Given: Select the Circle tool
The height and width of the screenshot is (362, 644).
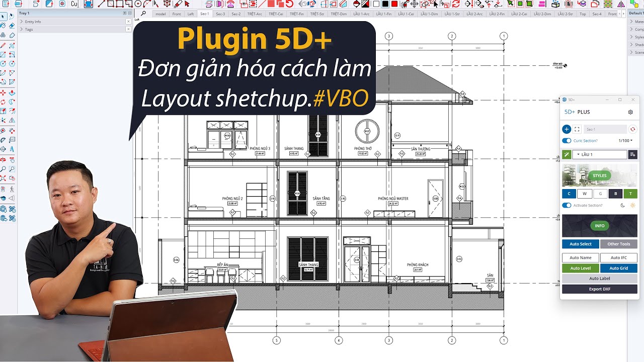Looking at the screenshot, I should point(3,64).
